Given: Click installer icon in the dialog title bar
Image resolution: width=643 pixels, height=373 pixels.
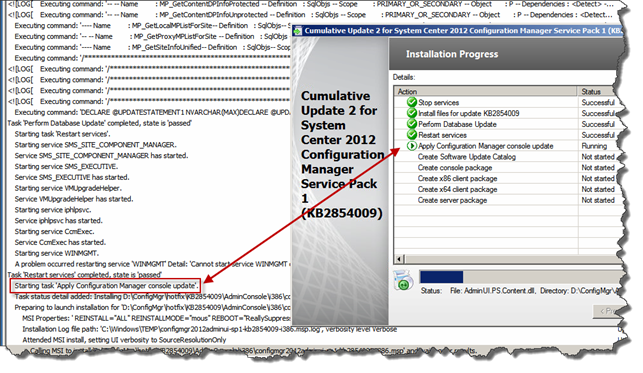Looking at the screenshot, I should 298,31.
